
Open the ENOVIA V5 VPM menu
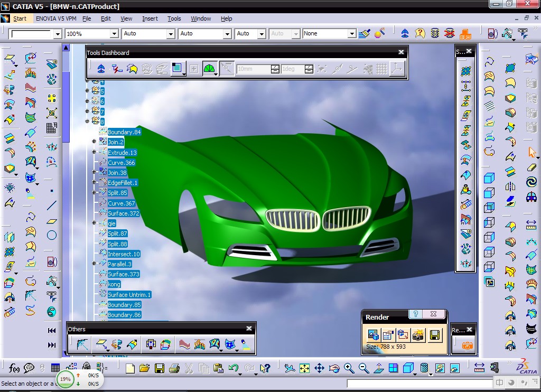click(56, 18)
